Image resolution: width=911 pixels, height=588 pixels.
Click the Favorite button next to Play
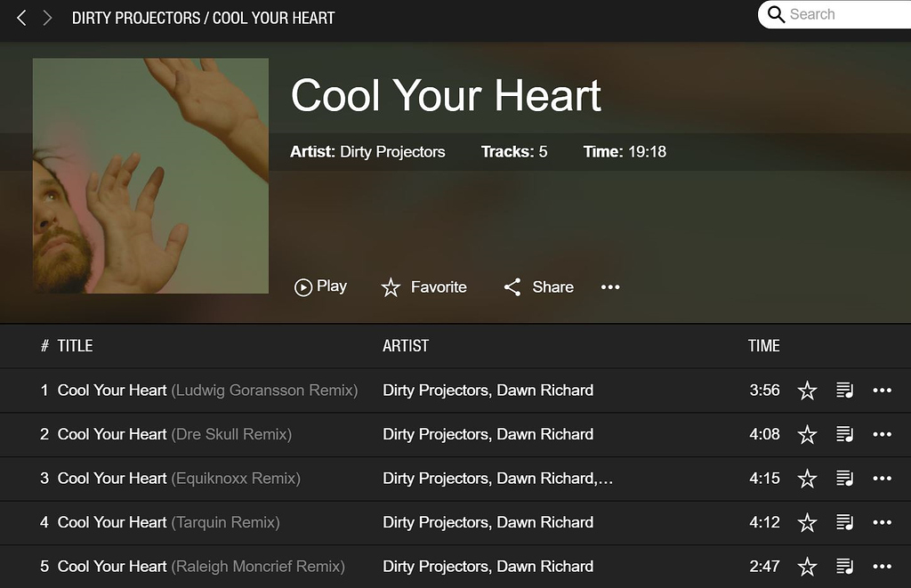pyautogui.click(x=423, y=286)
